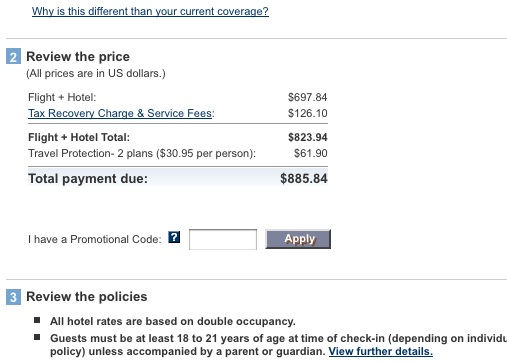
Task: Click the double occupancy policy bullet text
Action: coord(173,321)
